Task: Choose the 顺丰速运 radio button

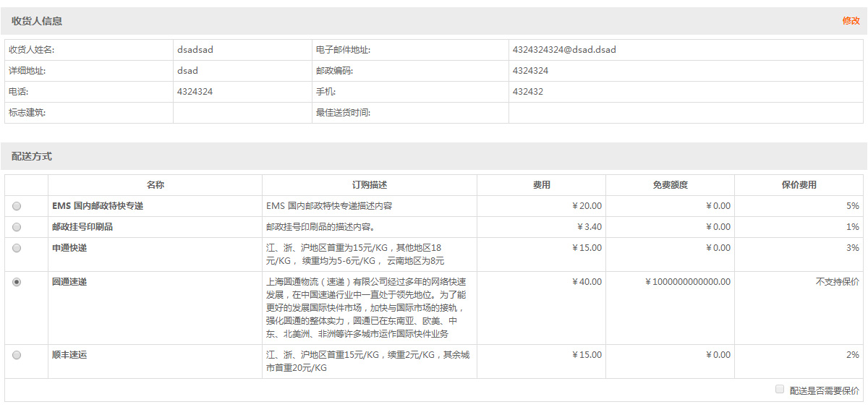Action: point(17,355)
